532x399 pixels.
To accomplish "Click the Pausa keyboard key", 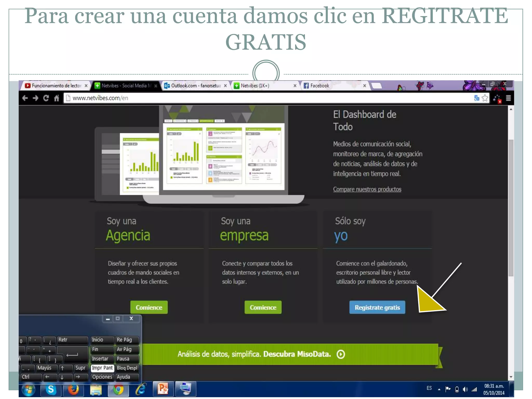I will tap(127, 359).
